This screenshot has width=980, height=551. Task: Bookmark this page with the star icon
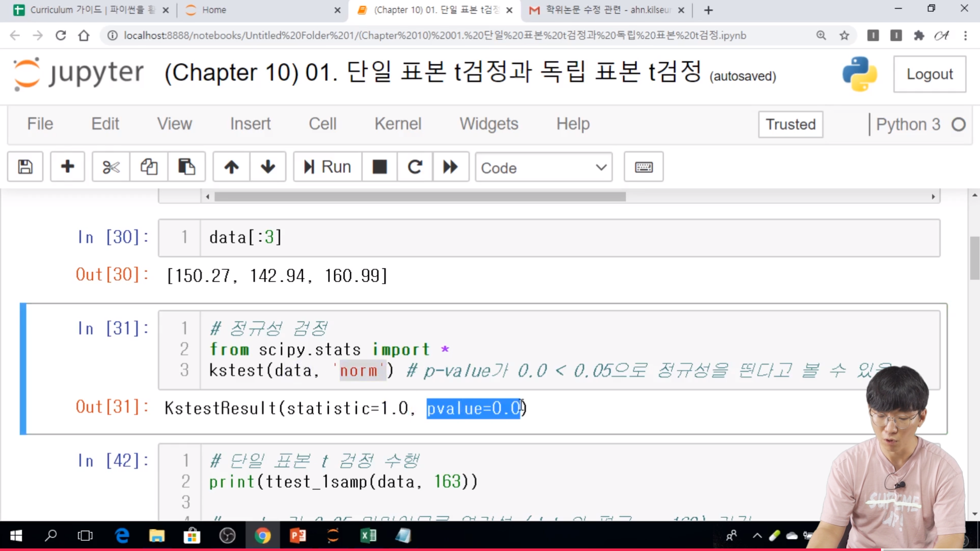pos(844,35)
